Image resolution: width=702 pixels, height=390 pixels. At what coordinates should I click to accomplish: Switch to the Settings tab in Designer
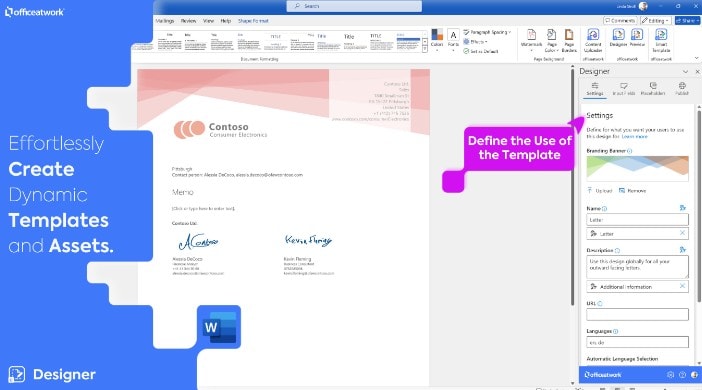(x=595, y=89)
